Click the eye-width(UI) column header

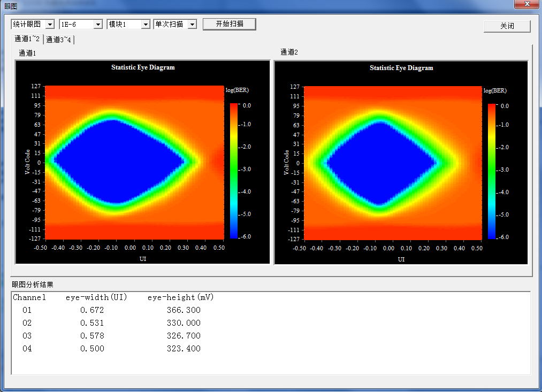pos(96,297)
